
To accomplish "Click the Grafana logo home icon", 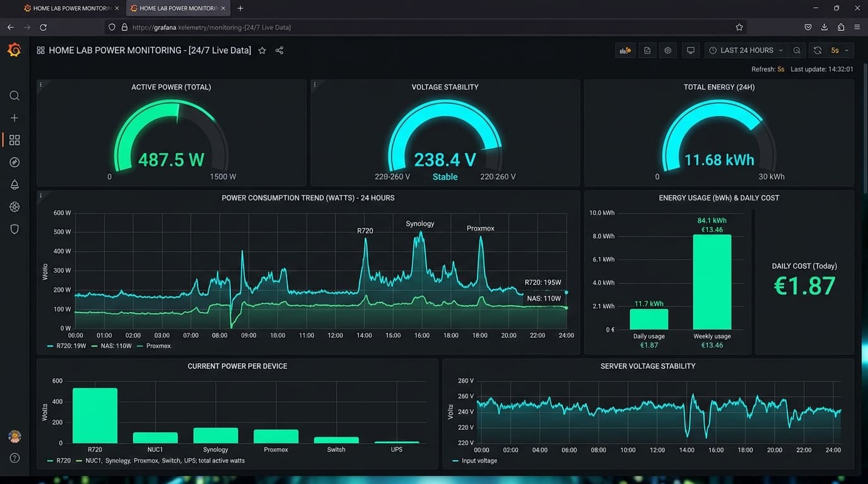I will coord(14,50).
